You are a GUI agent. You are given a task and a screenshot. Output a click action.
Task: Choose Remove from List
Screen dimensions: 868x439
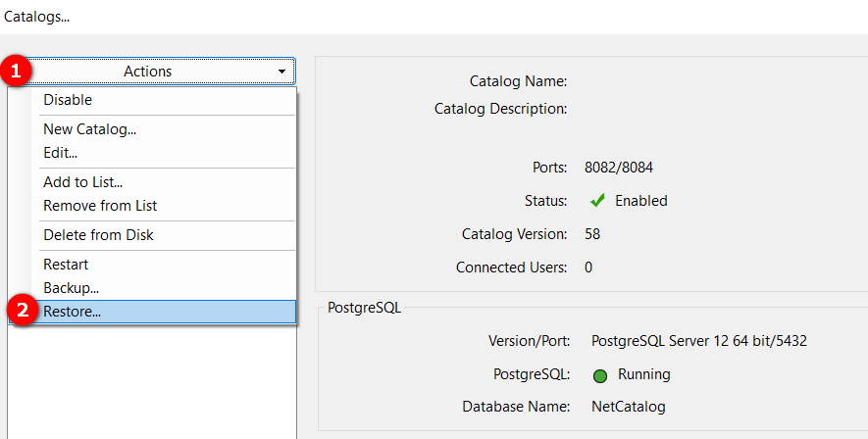click(100, 206)
